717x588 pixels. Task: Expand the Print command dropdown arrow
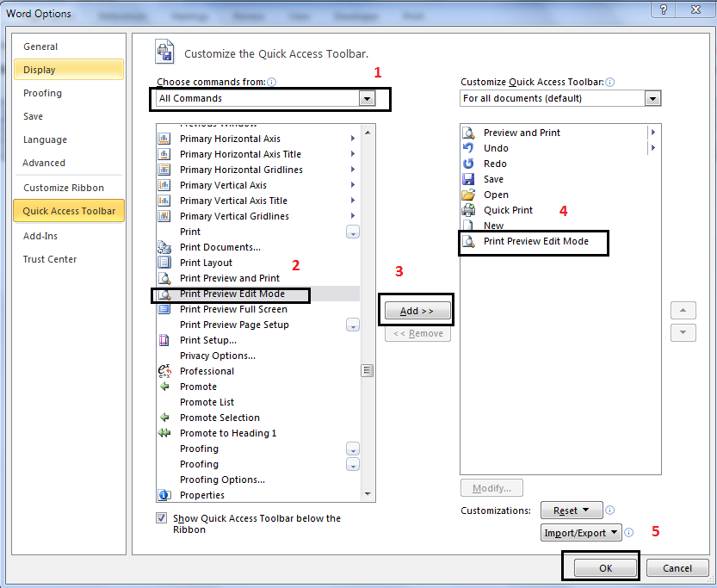(353, 232)
